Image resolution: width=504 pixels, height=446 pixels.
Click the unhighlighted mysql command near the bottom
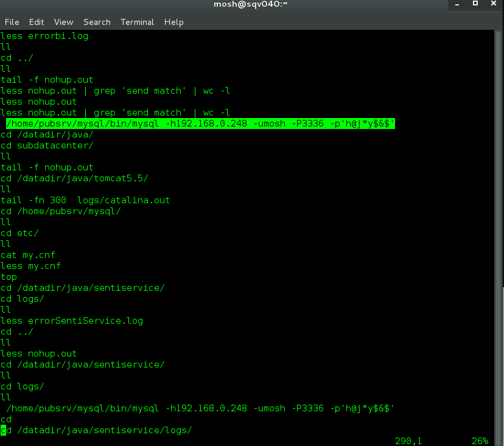(x=200, y=408)
